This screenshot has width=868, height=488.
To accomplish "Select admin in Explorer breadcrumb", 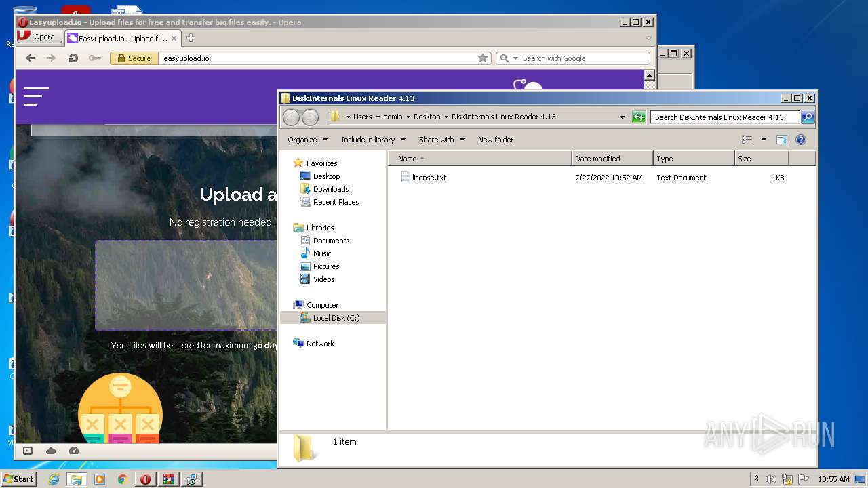I will [x=393, y=117].
